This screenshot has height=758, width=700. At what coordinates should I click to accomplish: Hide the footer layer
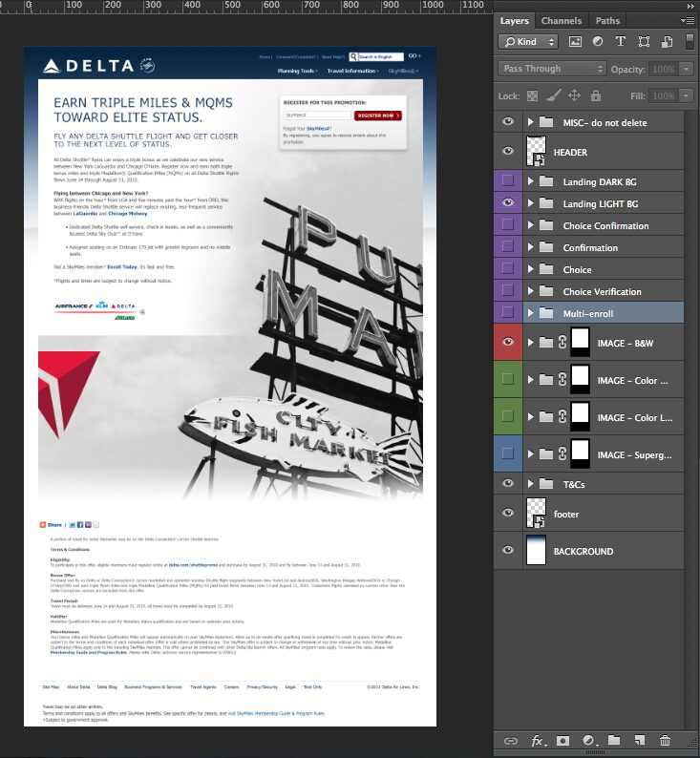[x=508, y=513]
